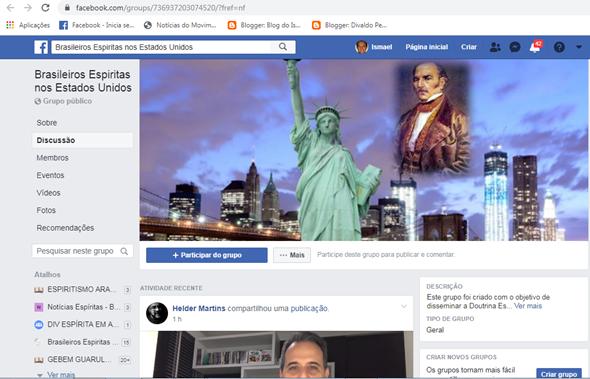
Task: Click the ESPIRITISMO ARA... shortcut icon
Action: (39, 290)
